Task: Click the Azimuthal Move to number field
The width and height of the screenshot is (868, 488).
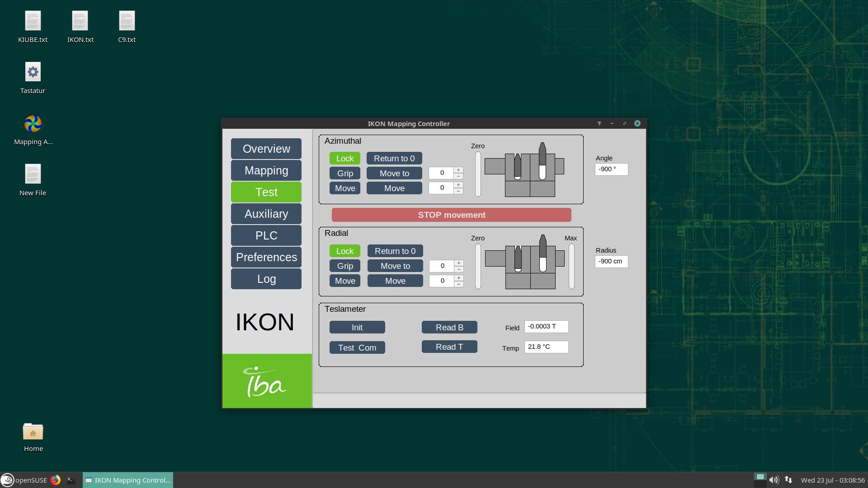Action: 441,173
